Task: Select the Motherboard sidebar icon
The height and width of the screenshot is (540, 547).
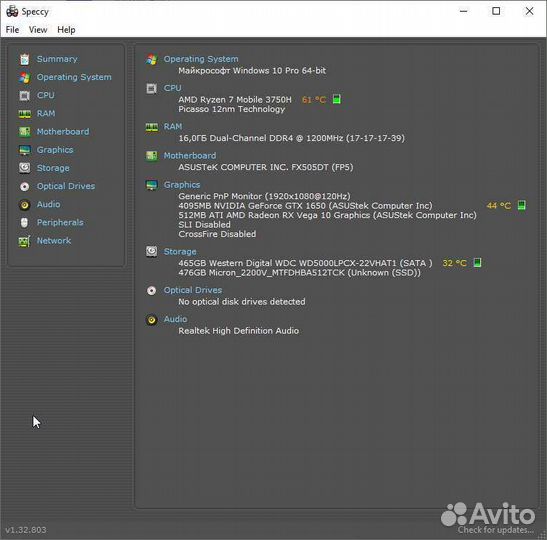Action: pos(24,132)
